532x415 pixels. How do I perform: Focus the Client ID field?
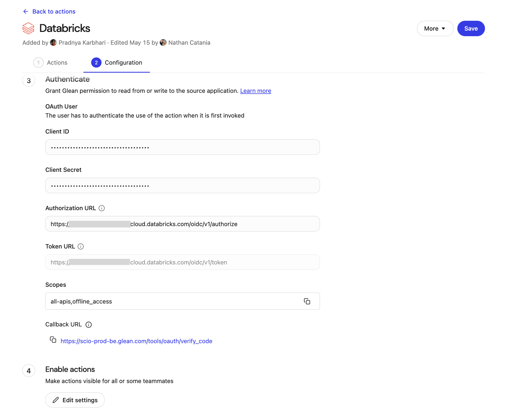tap(182, 147)
